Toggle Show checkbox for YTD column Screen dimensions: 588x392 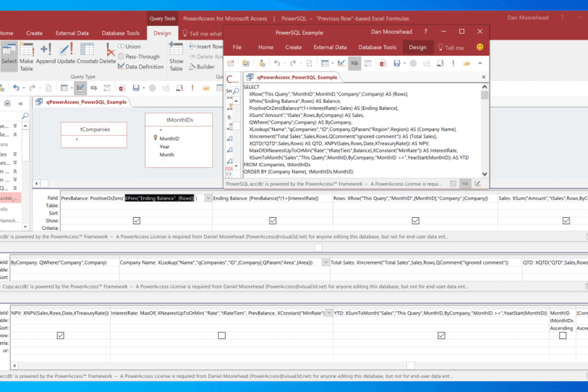pyautogui.click(x=441, y=336)
